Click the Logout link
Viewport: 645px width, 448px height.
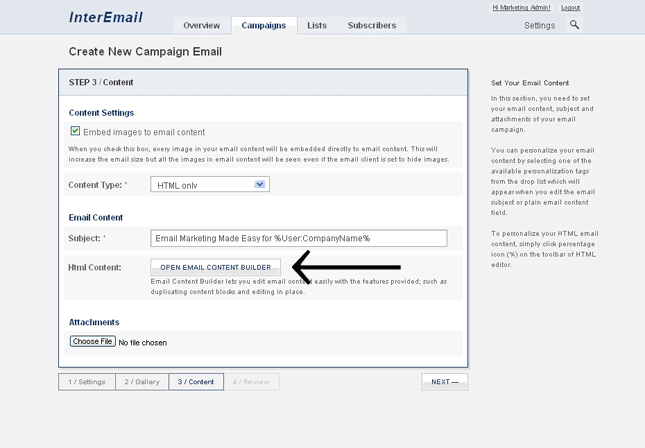pyautogui.click(x=570, y=8)
